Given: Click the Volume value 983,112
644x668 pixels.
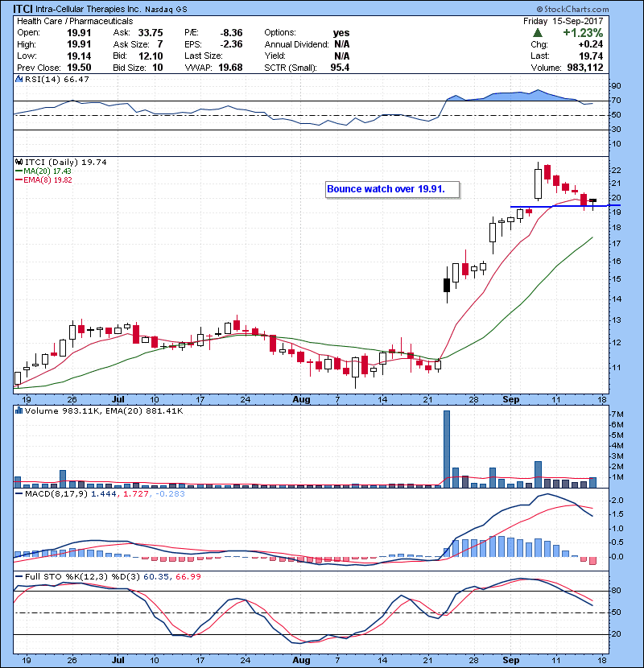Looking at the screenshot, I should tap(585, 68).
